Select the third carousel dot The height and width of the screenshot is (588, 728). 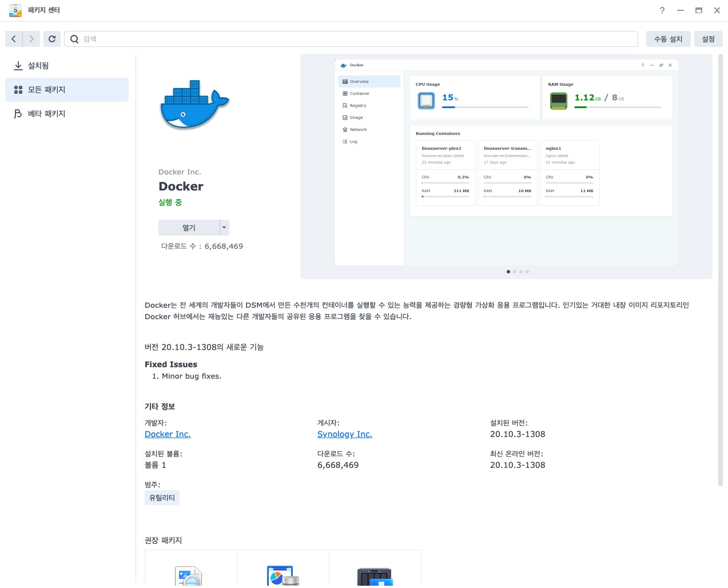click(x=521, y=272)
